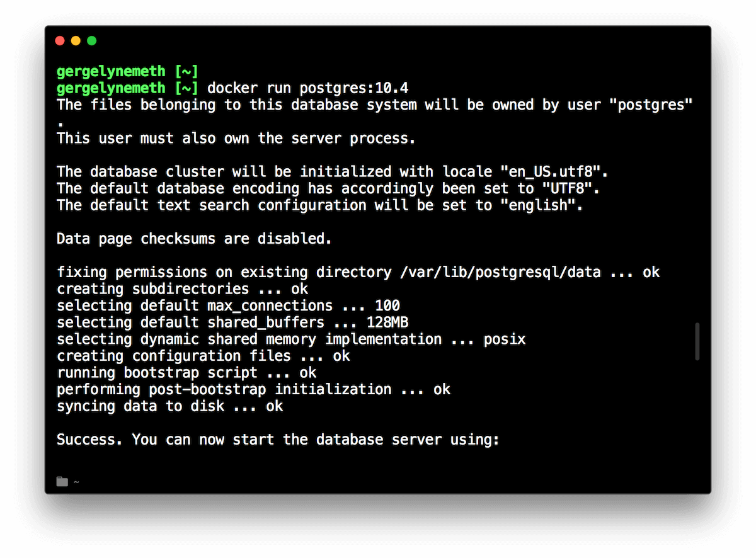Click the tilde home path next to the folder icon
This screenshot has width=756, height=558.
click(76, 482)
